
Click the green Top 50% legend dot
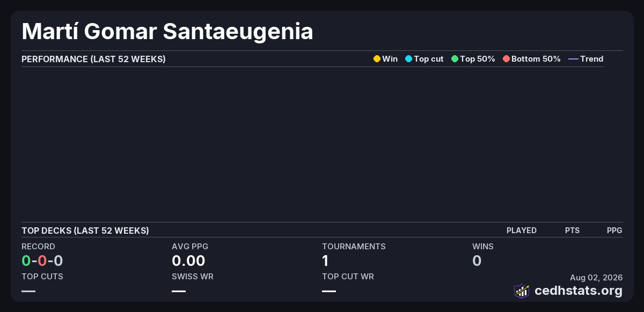(455, 59)
